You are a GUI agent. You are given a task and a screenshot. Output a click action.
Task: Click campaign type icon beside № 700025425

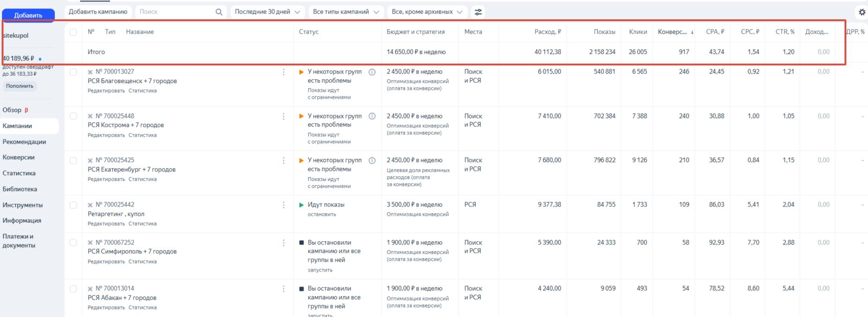point(90,161)
